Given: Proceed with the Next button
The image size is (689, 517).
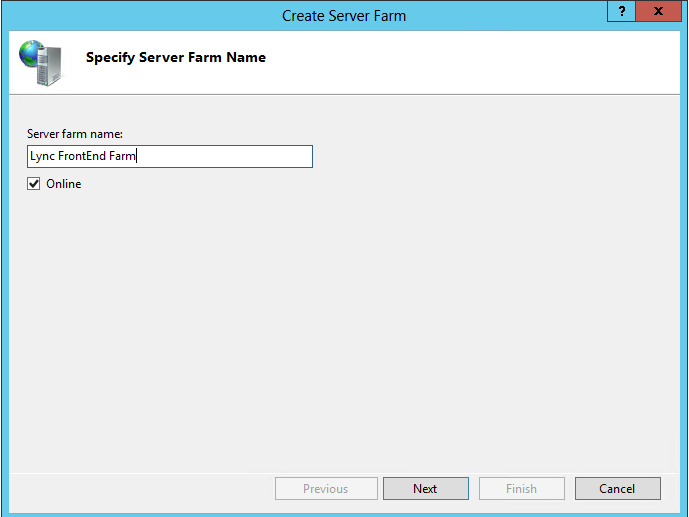Looking at the screenshot, I should tap(425, 489).
